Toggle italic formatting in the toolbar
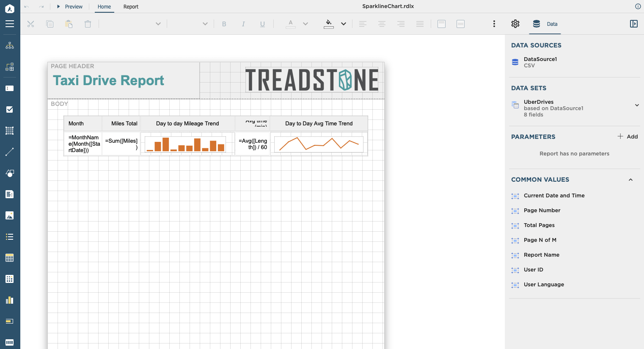The image size is (644, 349). 243,24
